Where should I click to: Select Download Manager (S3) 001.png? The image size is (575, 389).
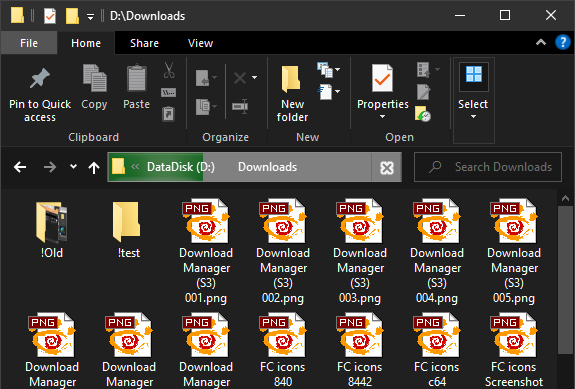(x=206, y=252)
